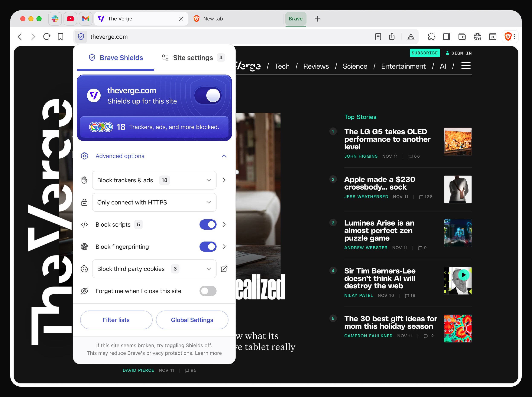
Task: Click the Brave Shields icon in address bar
Action: pyautogui.click(x=81, y=37)
